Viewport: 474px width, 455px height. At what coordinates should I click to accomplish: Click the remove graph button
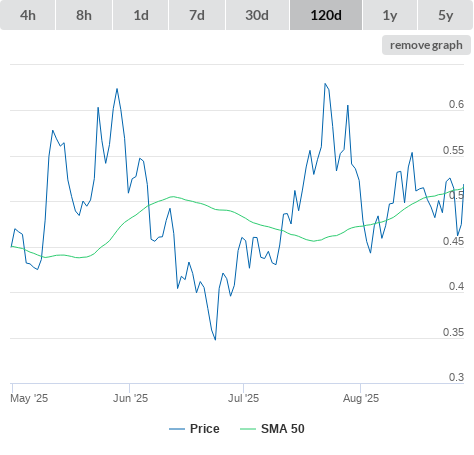[x=426, y=45]
